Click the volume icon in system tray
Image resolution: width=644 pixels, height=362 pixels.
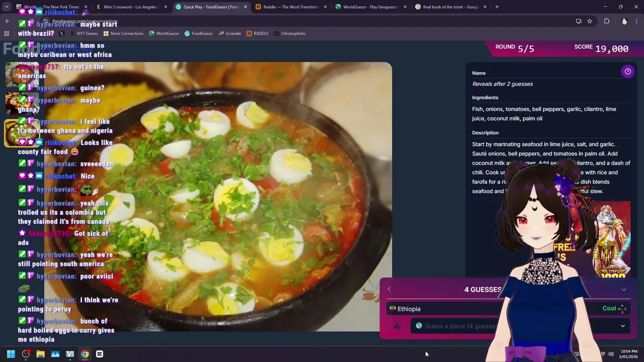pyautogui.click(x=611, y=354)
